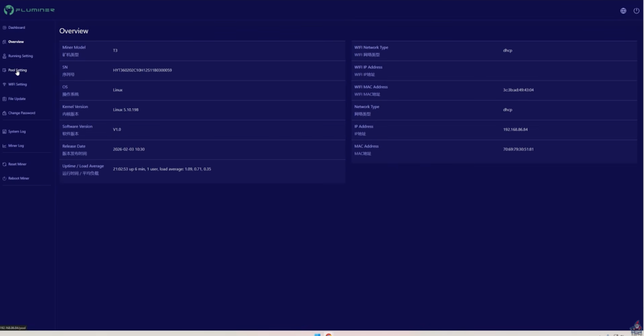Click the IP address value 192.168.86.84
Screen dimensions: 644x336
pos(515,130)
